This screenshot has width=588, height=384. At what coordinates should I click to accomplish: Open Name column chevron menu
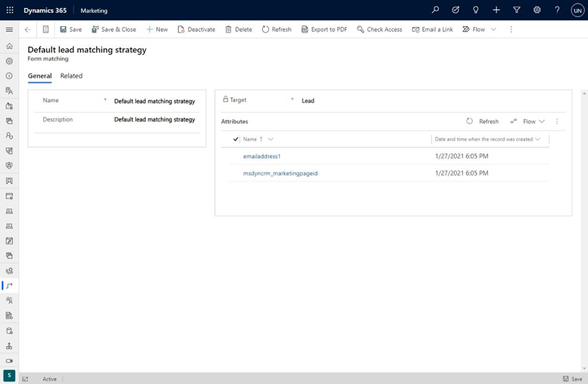pos(270,139)
